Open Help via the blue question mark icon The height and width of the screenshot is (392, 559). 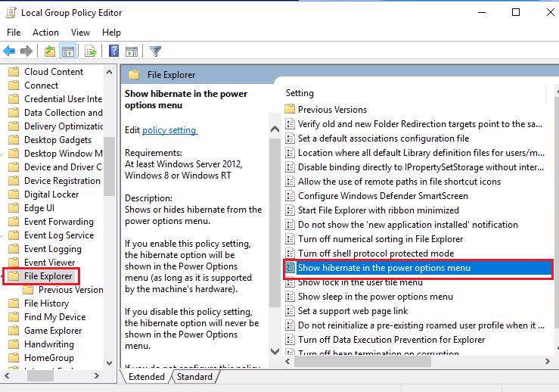click(113, 51)
